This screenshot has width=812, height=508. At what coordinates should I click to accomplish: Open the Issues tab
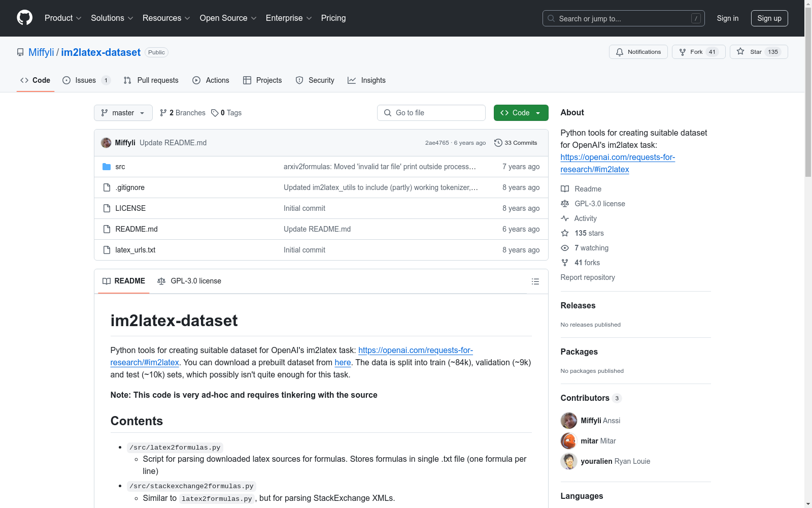[x=86, y=80]
